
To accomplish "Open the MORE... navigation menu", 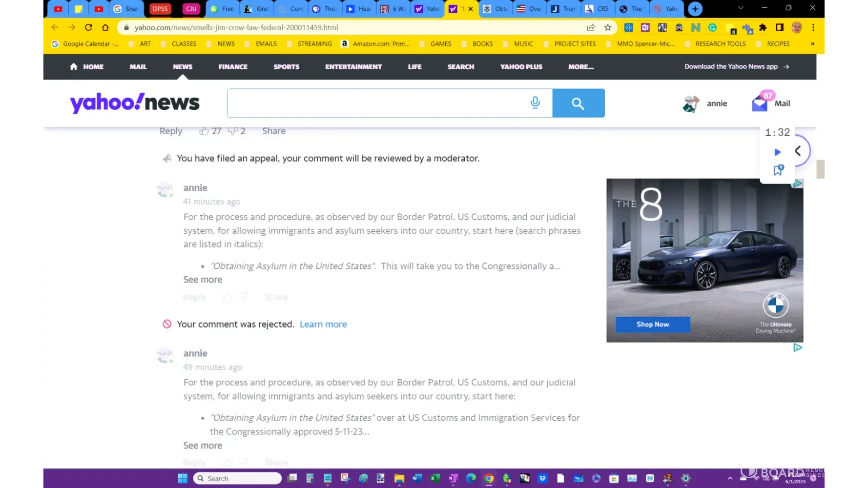I will [x=580, y=67].
